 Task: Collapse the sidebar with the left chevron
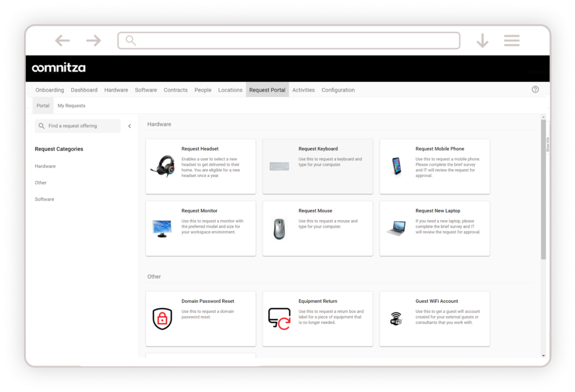(x=130, y=126)
